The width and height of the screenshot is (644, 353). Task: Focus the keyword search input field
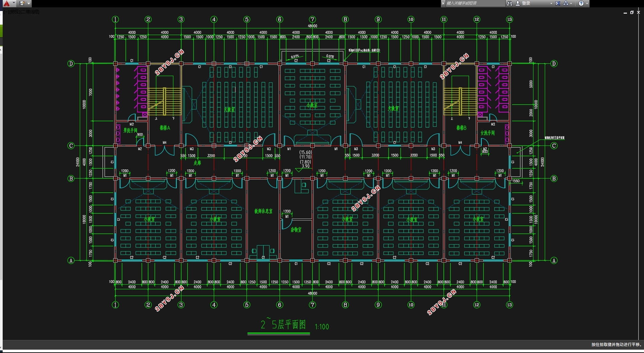click(475, 3)
